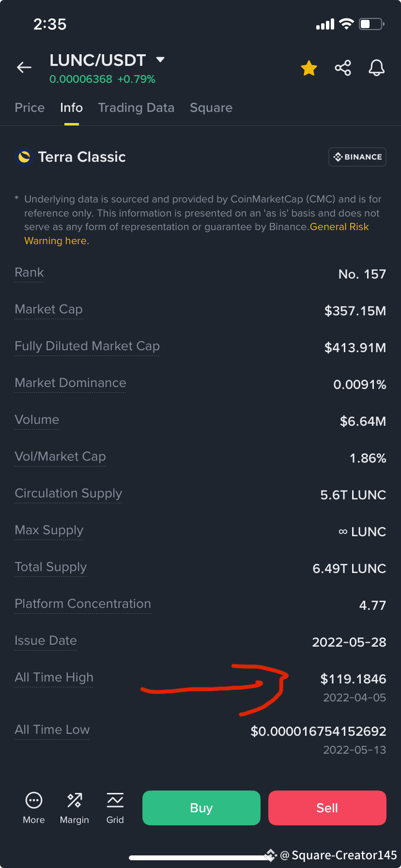Tap the red Sell button
This screenshot has height=868, width=401.
tap(327, 808)
